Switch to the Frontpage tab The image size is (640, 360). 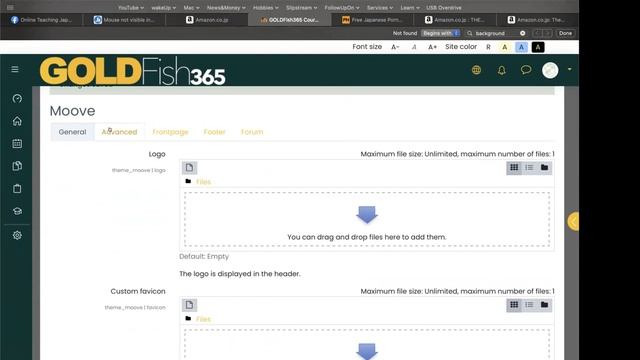pyautogui.click(x=170, y=132)
